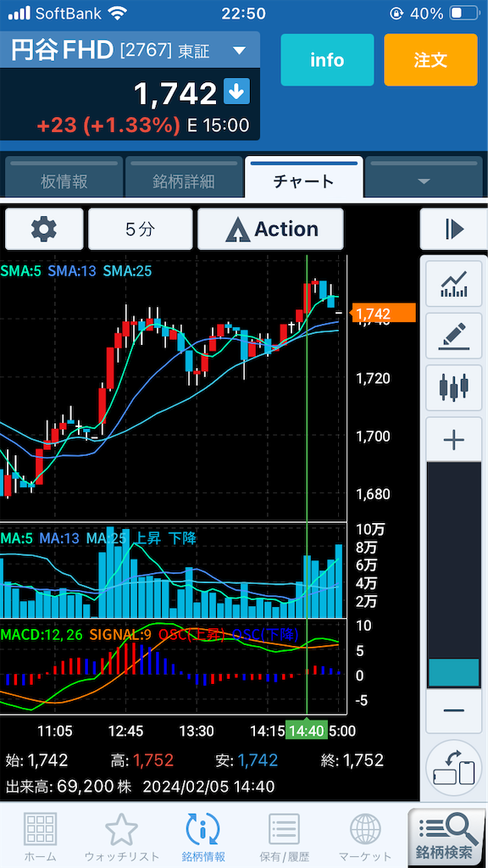Tap the SMA:25 legend label
The height and width of the screenshot is (868, 488).
click(x=127, y=270)
